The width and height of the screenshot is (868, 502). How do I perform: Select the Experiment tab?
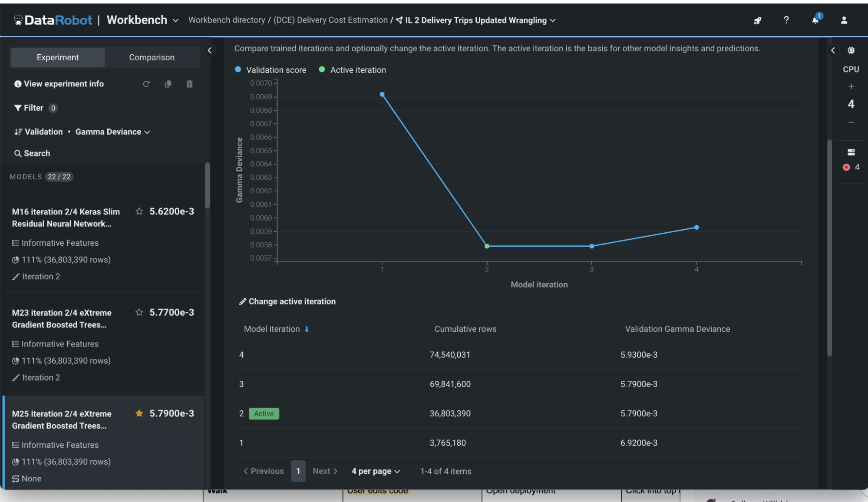click(x=57, y=57)
